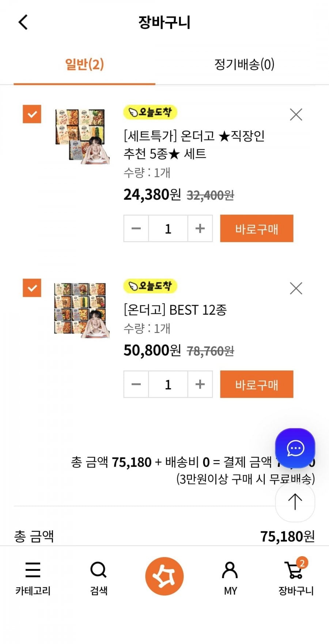Screen dimensions: 329x644
Task: Remove the 직장인 추천 5종 세트 item
Action: pos(296,115)
